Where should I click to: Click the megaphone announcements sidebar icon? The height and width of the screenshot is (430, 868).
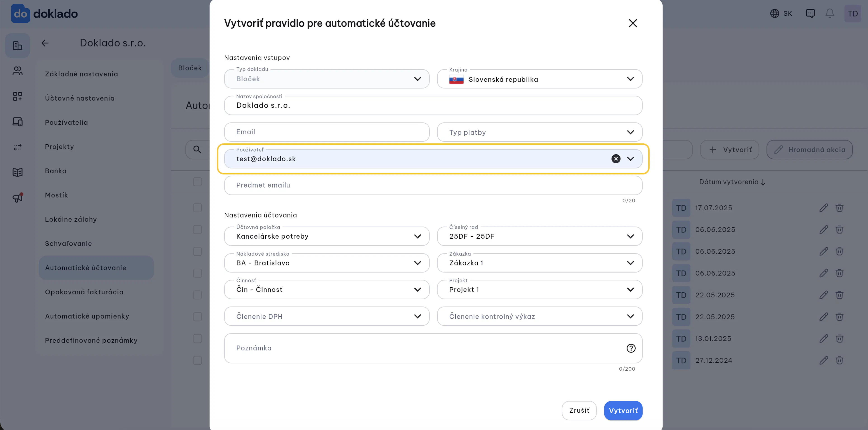coord(18,198)
